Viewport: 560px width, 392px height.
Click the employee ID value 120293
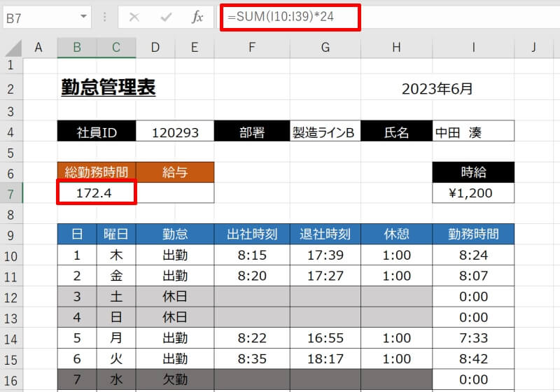[x=175, y=131]
